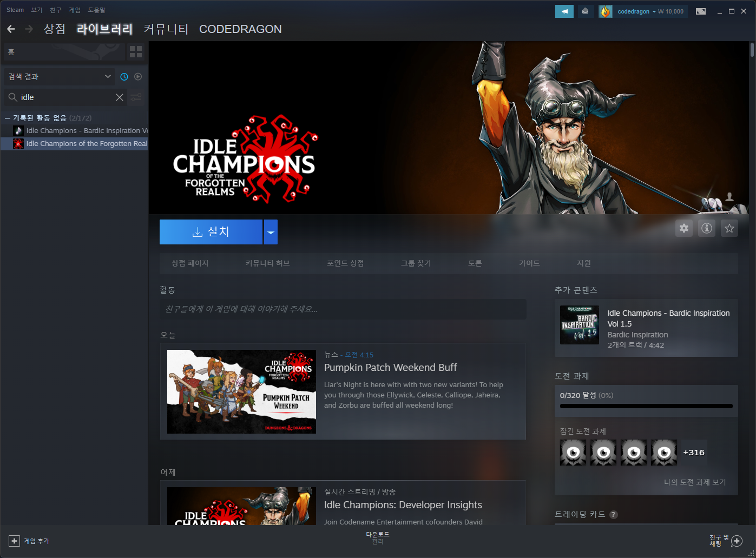The height and width of the screenshot is (558, 756).
Task: Open the 보기 menu
Action: pos(37,10)
